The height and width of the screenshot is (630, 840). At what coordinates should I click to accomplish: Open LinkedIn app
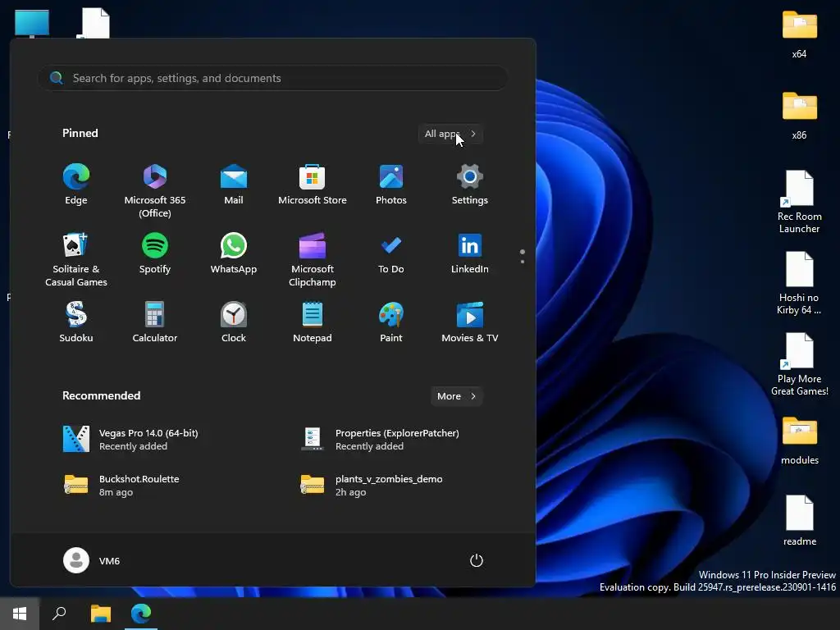click(x=470, y=254)
